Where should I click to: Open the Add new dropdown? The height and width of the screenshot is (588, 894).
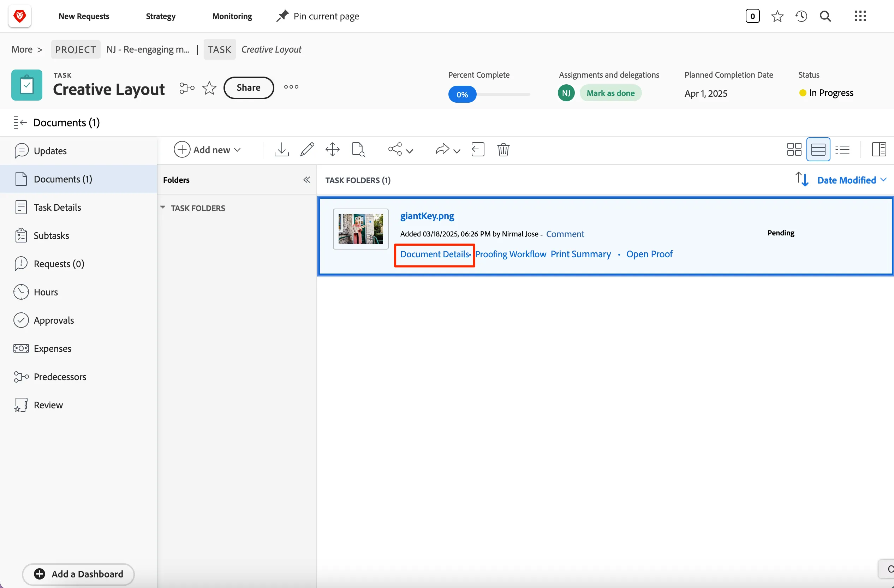point(207,149)
